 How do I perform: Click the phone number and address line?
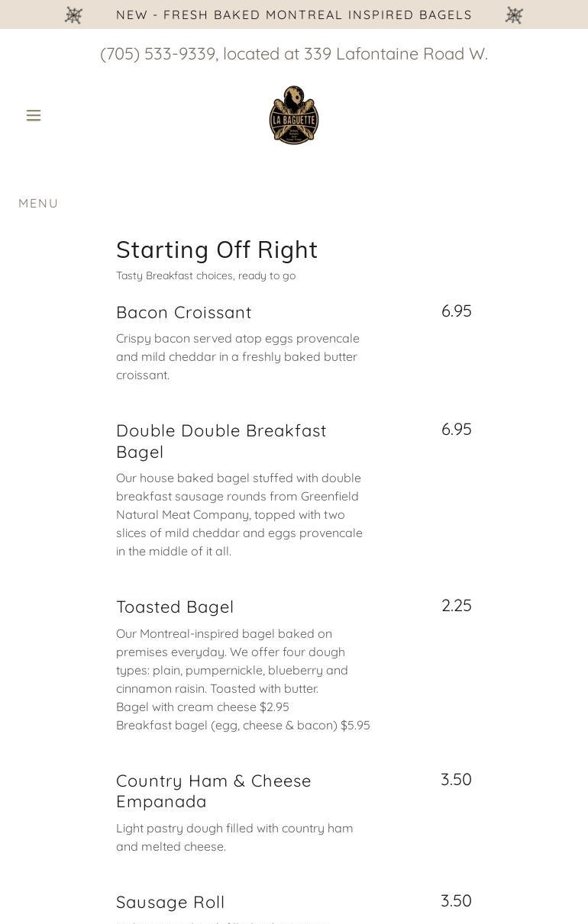pyautogui.click(x=294, y=54)
